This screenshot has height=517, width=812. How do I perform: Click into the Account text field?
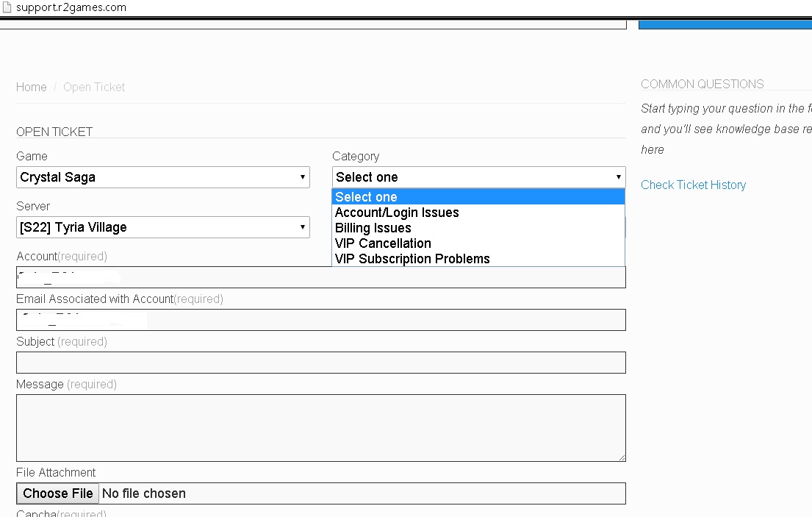220,277
